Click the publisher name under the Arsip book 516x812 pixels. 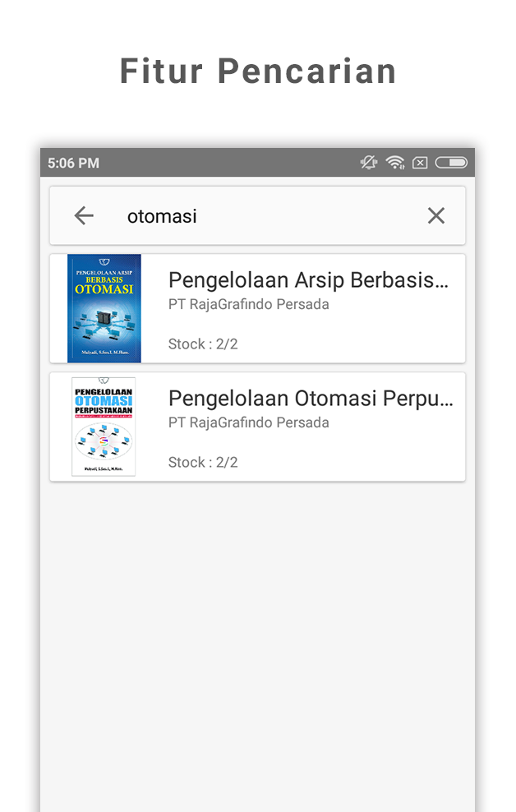pos(248,305)
